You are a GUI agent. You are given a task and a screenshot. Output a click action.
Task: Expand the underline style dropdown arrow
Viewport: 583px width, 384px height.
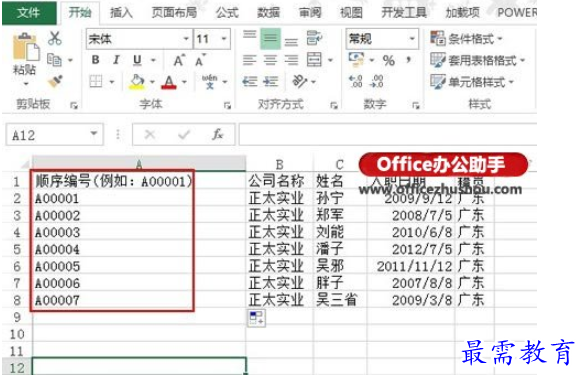153,60
